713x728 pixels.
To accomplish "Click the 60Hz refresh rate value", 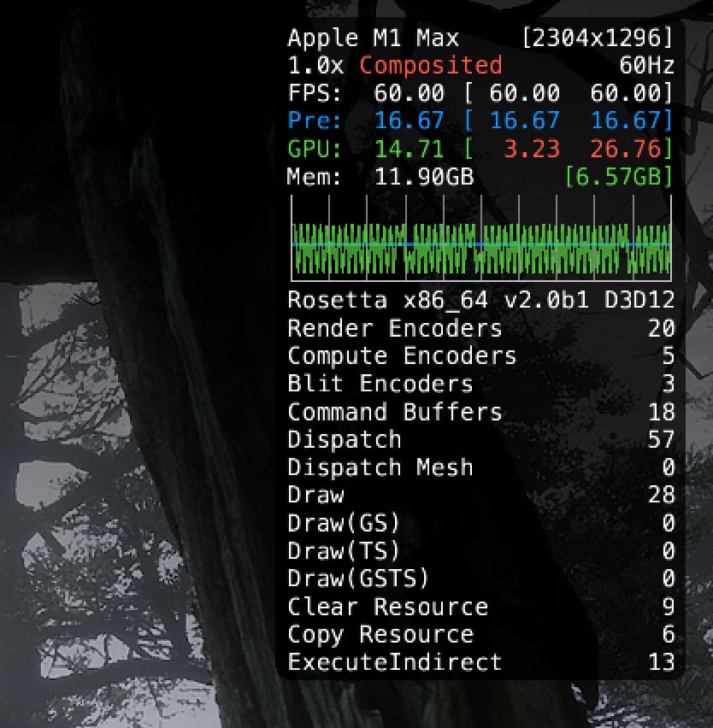I will [647, 66].
